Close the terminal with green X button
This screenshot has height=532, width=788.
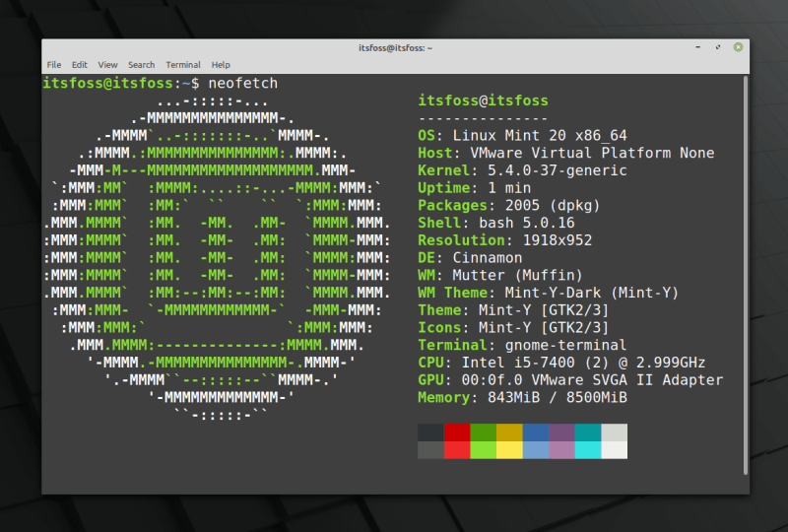coord(738,47)
